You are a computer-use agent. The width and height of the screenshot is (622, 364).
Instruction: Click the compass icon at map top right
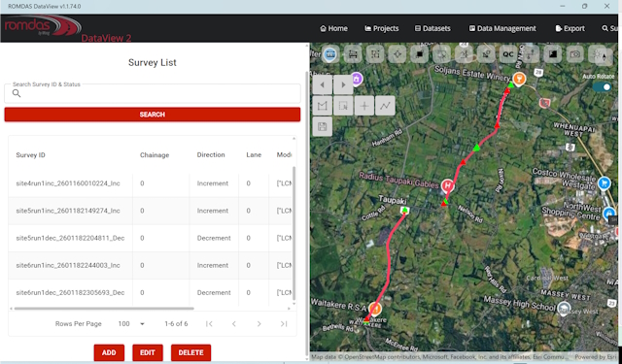[605, 56]
